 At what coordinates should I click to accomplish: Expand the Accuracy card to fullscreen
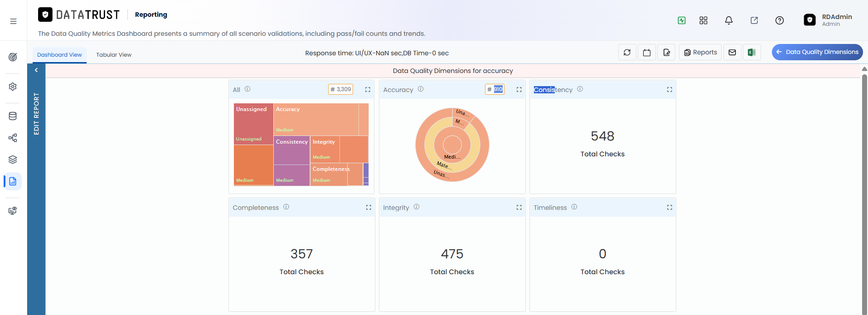519,90
